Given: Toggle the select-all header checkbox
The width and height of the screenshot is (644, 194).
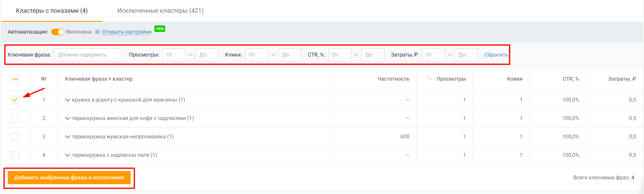Looking at the screenshot, I should (x=15, y=79).
